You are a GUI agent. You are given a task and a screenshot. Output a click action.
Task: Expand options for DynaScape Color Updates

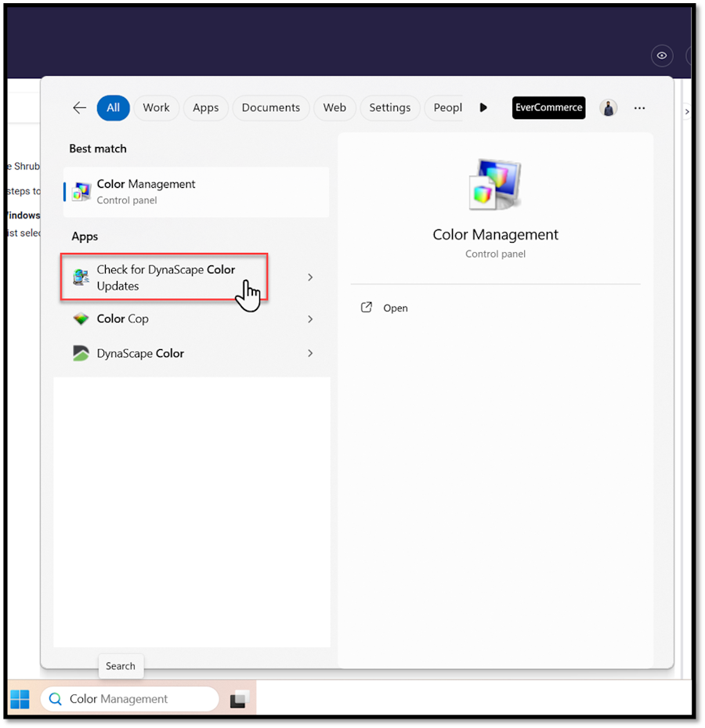click(x=310, y=277)
